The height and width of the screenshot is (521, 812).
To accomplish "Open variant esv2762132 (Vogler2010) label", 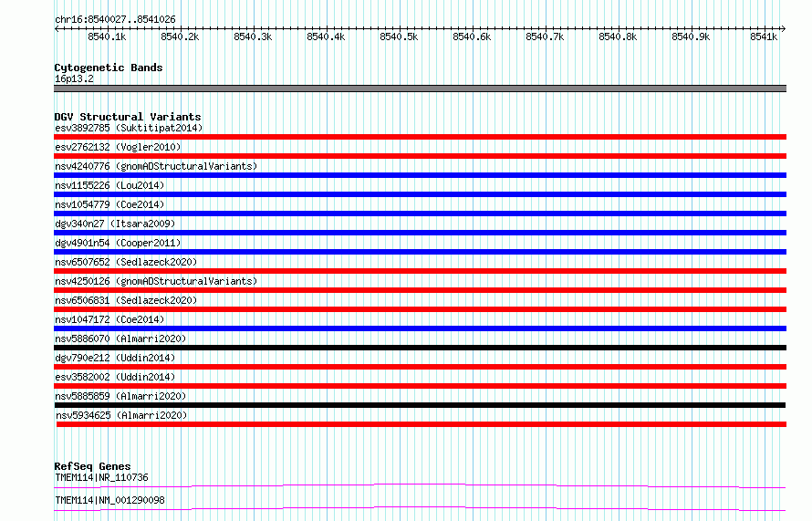I will click(118, 147).
